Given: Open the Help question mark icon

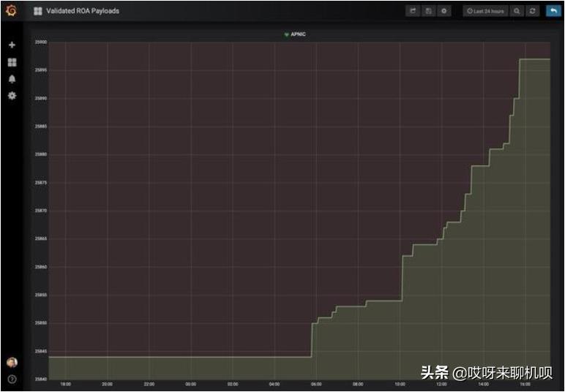Looking at the screenshot, I should 12,379.
